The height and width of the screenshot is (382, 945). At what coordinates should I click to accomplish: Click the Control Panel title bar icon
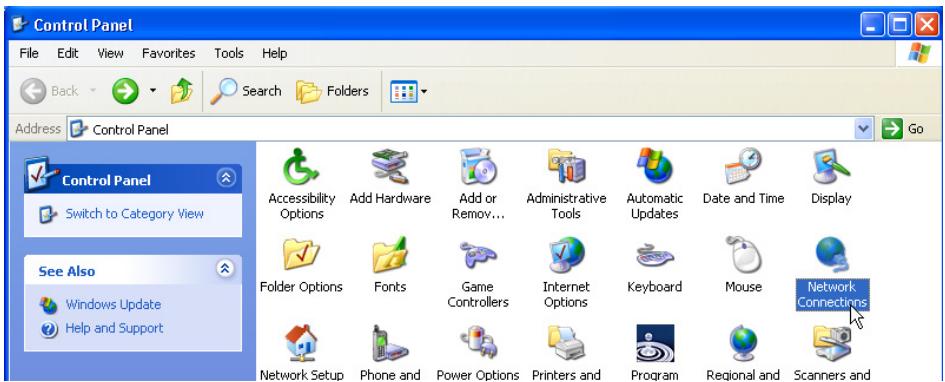point(20,25)
